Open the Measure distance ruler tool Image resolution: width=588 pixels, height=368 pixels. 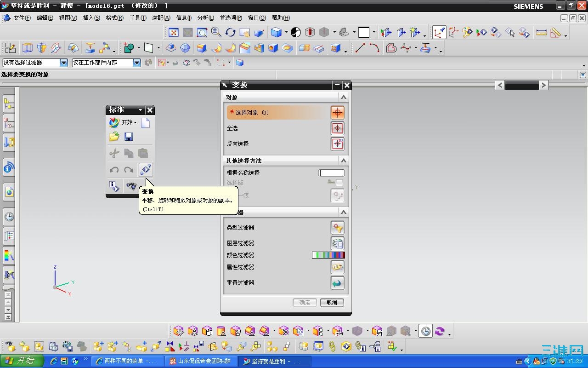542,32
